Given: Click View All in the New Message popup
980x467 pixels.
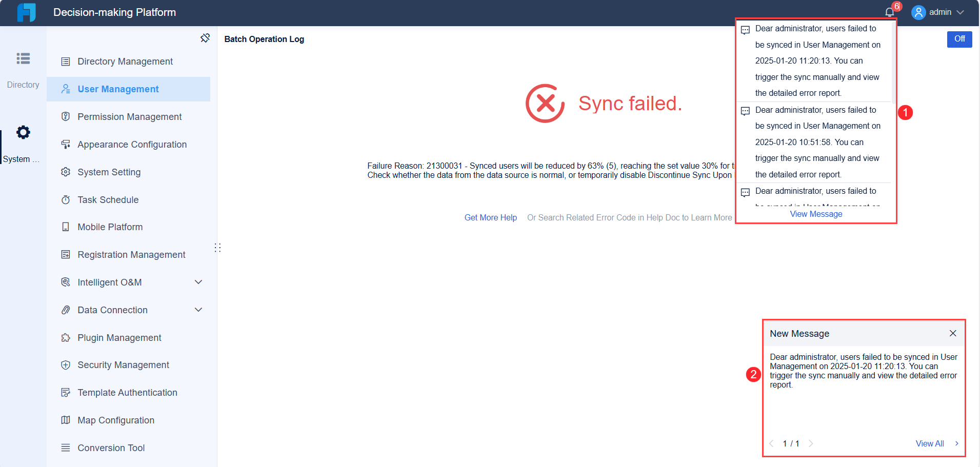Looking at the screenshot, I should tap(930, 443).
